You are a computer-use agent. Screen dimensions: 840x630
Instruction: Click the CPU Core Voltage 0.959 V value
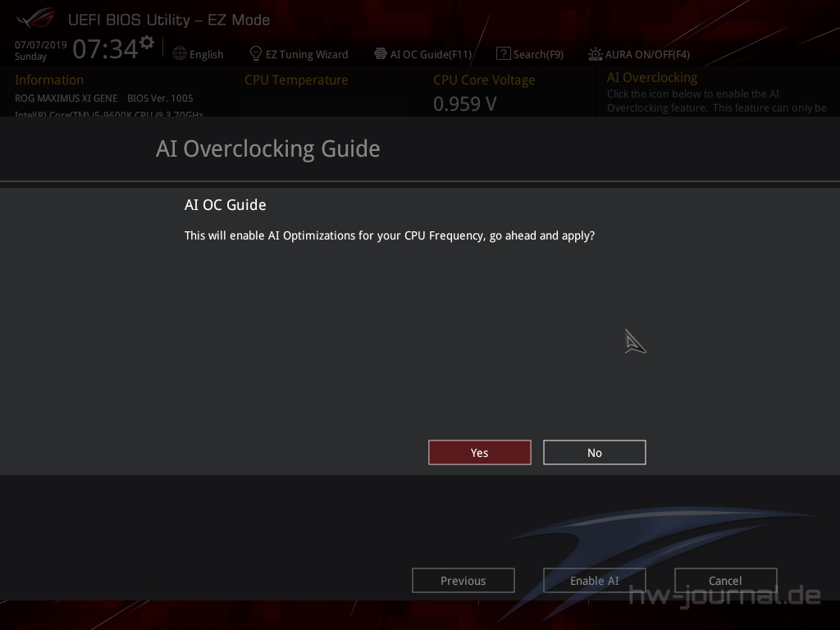(x=465, y=104)
